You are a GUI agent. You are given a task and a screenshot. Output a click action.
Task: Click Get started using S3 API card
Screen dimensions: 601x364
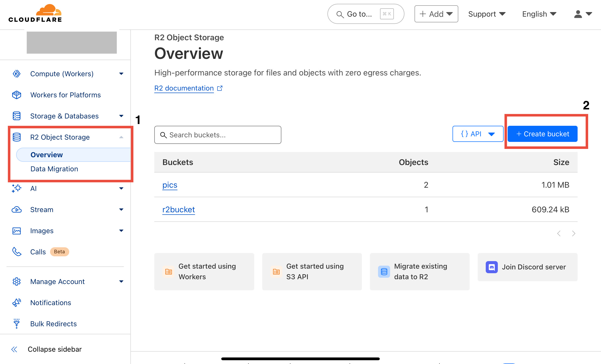tap(312, 271)
